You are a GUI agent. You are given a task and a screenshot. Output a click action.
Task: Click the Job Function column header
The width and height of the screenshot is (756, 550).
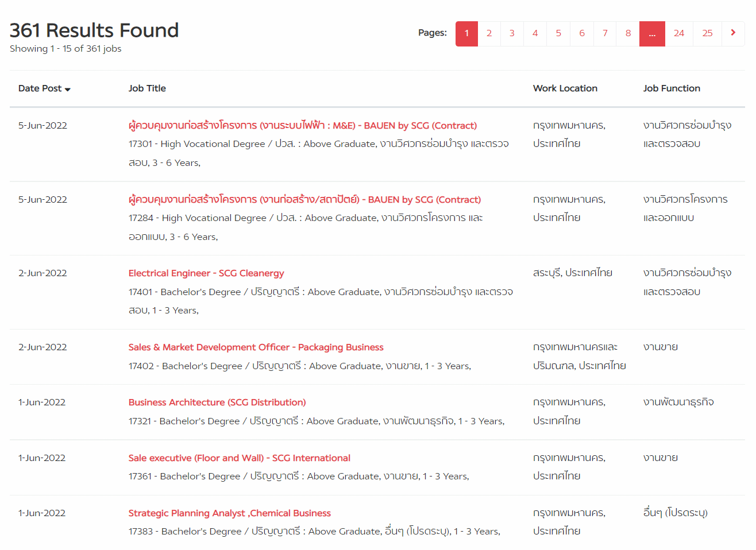(671, 88)
